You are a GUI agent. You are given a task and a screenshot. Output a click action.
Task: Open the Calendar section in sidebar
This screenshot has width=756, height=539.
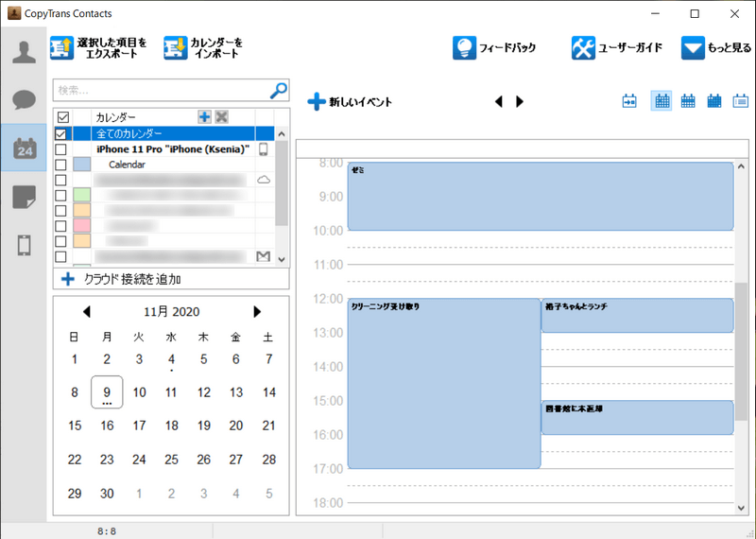(24, 148)
